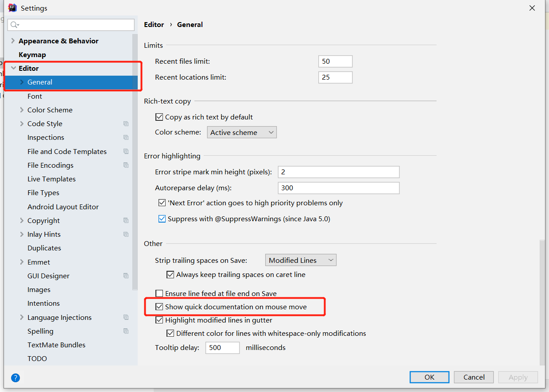Expand the Emmet node
This screenshot has width=549, height=392.
[x=22, y=262]
